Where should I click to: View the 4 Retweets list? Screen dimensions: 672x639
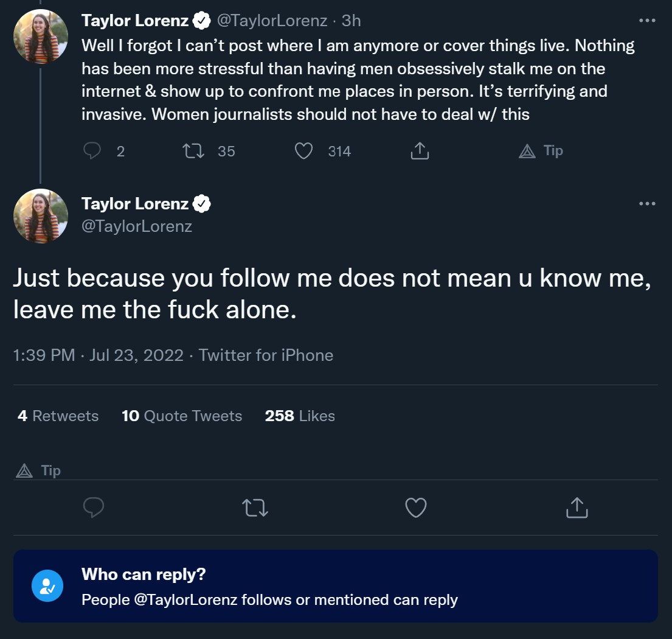tap(58, 416)
